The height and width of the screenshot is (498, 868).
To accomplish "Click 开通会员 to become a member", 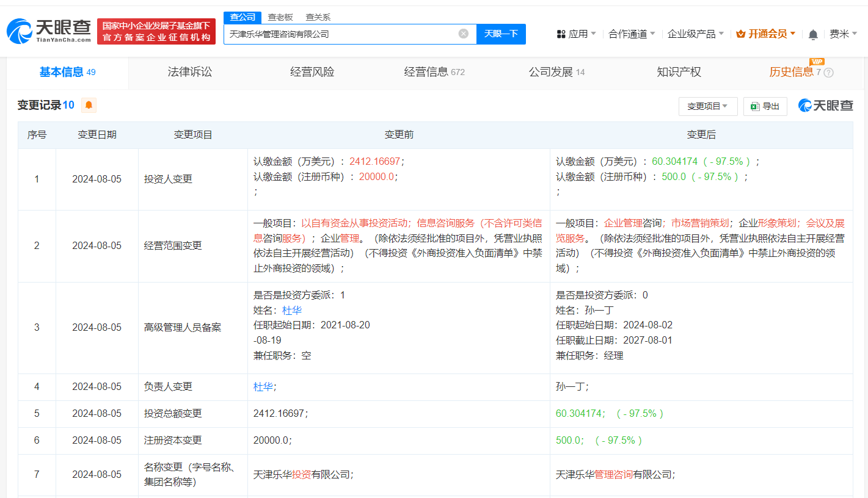I will pos(766,34).
